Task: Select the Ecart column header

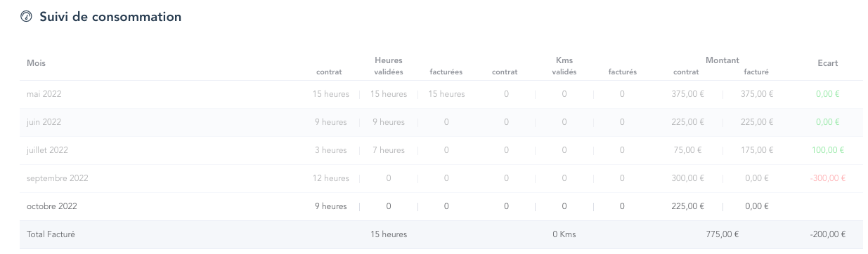Action: point(827,63)
